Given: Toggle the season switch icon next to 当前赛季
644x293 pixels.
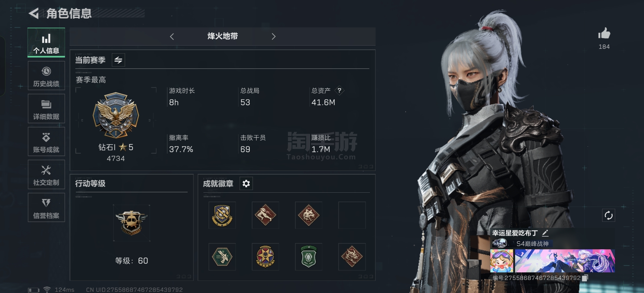Looking at the screenshot, I should click(118, 60).
